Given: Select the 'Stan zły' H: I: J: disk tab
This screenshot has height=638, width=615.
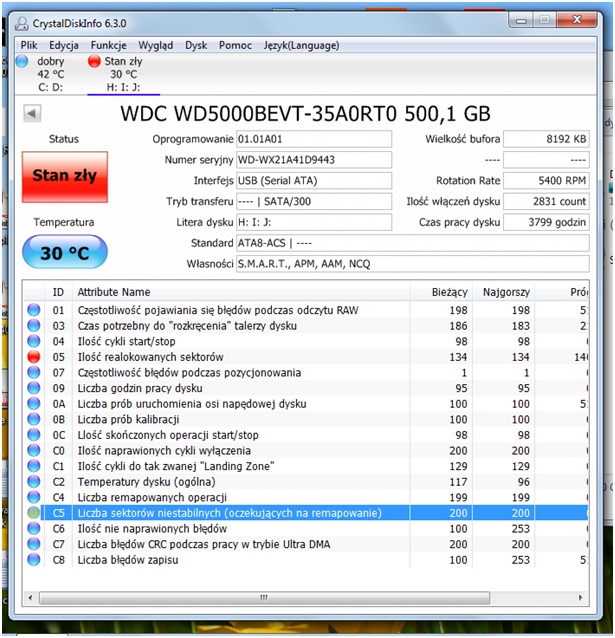Looking at the screenshot, I should click(123, 74).
